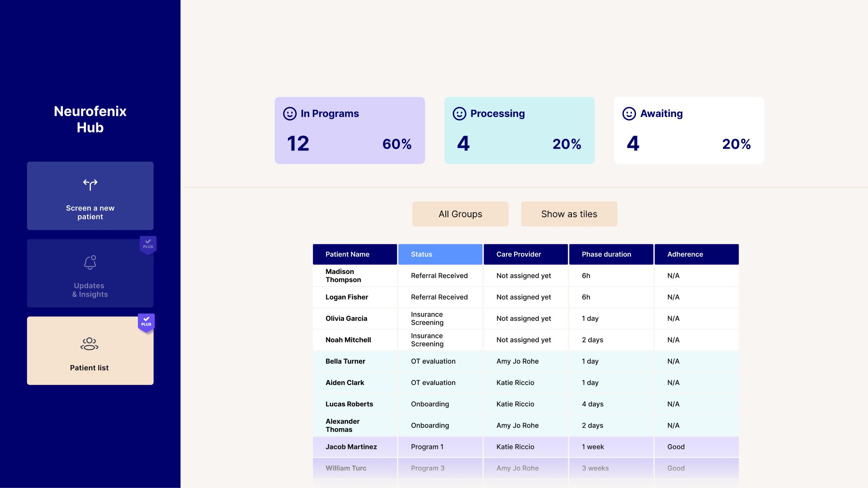Click 1 week duration for Jacob Martinez

(593, 447)
